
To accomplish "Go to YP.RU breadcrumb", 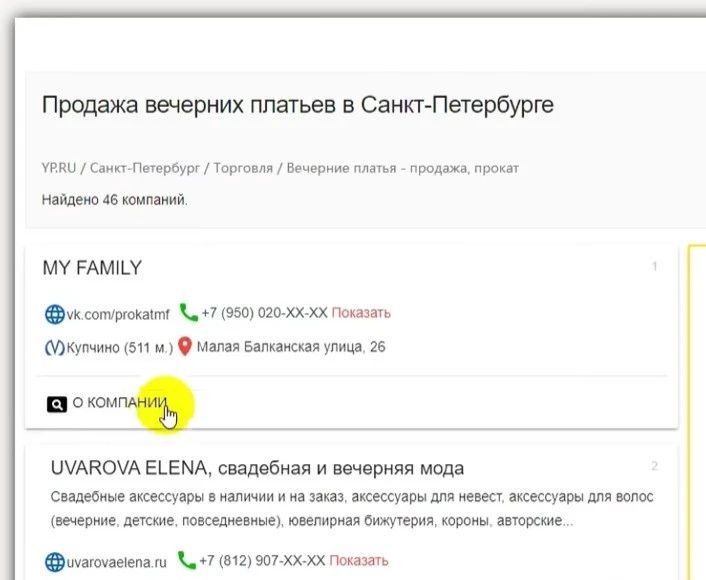I will pos(59,168).
